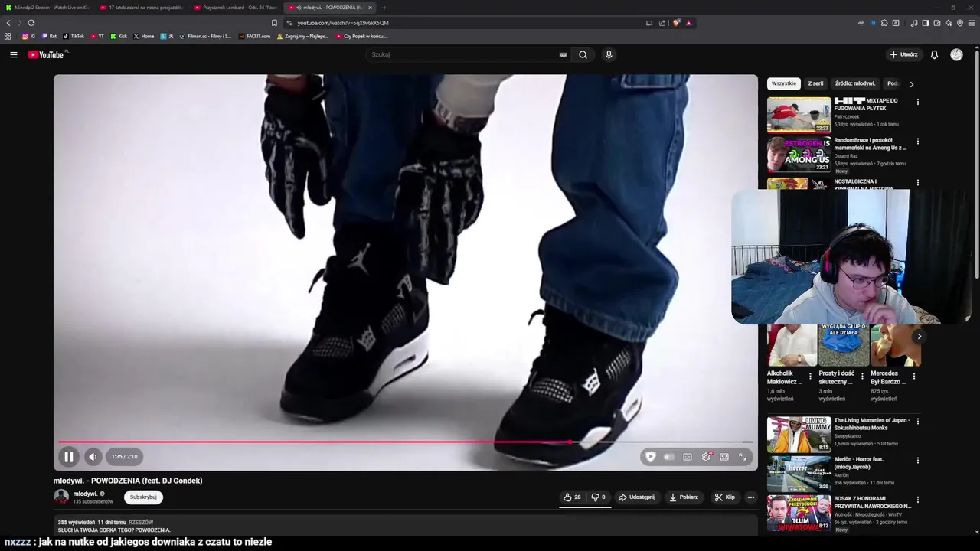Create a clip with Klip button
980x551 pixels.
[724, 497]
